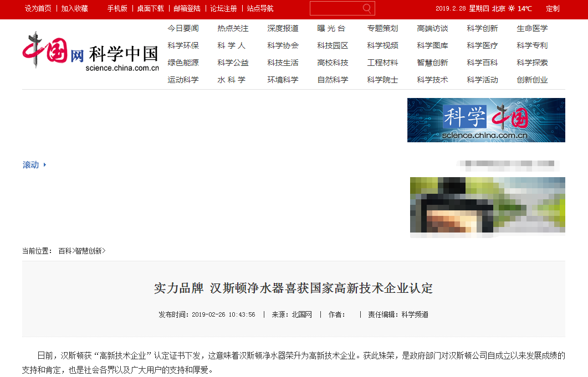Click 智慧创新 in the breadcrumb
Image resolution: width=588 pixels, height=377 pixels.
click(89, 251)
